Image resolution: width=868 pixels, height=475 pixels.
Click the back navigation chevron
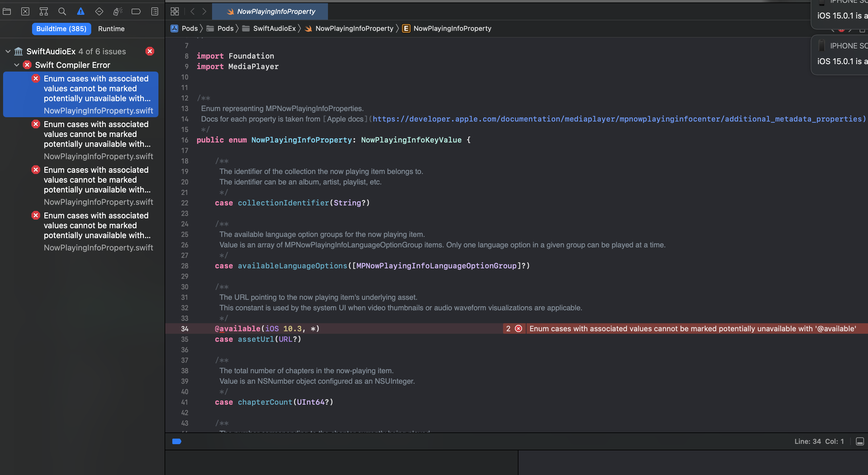192,11
